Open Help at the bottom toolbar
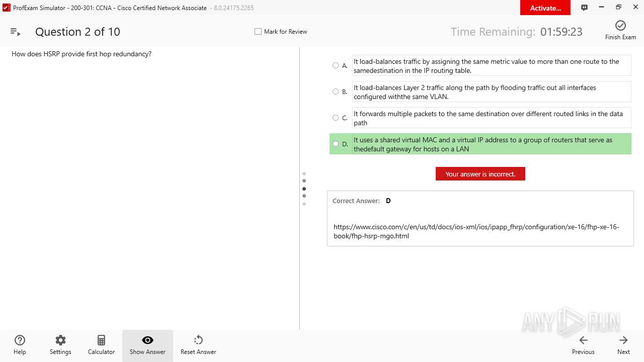Screen dimensions: 644x362 [x=20, y=345]
